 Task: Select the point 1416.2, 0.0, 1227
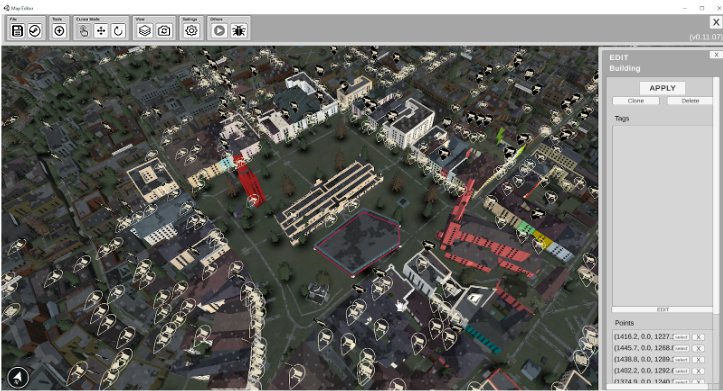681,337
